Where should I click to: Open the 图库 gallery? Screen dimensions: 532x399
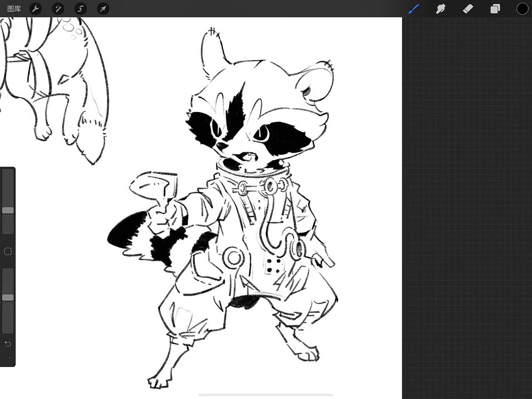point(14,8)
